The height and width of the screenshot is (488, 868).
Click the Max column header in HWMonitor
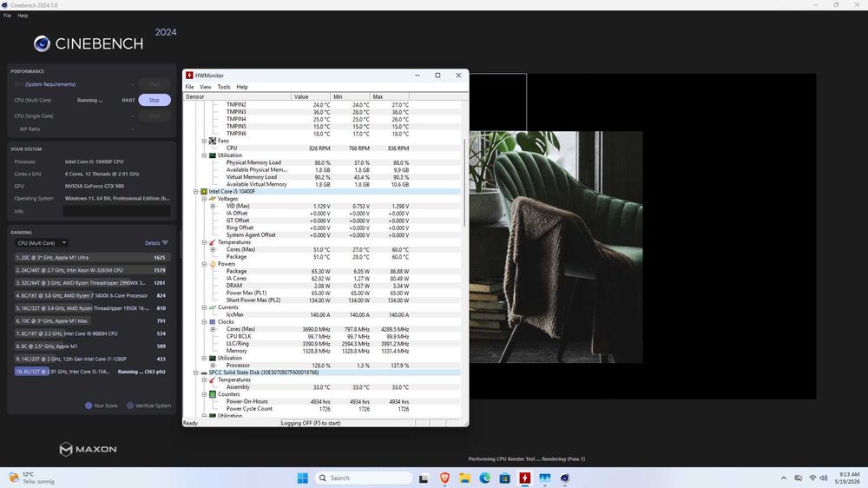coord(389,97)
